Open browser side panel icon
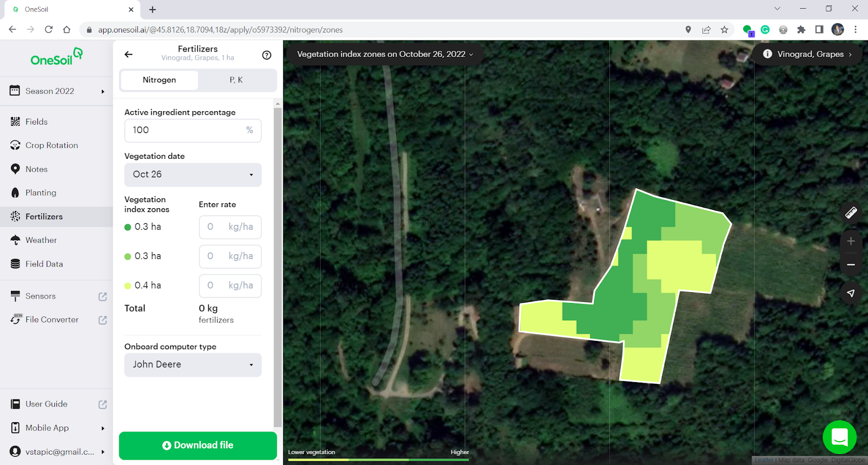This screenshot has height=465, width=868. (x=819, y=30)
